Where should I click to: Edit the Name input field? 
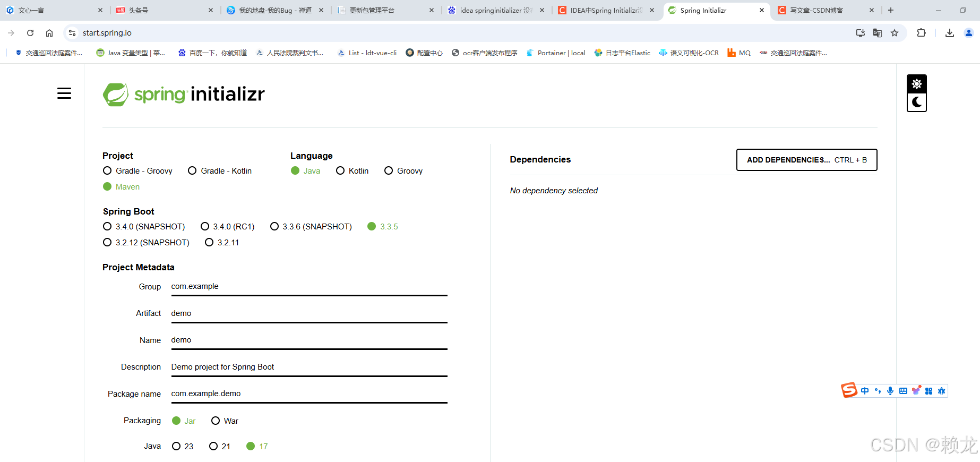[309, 340]
